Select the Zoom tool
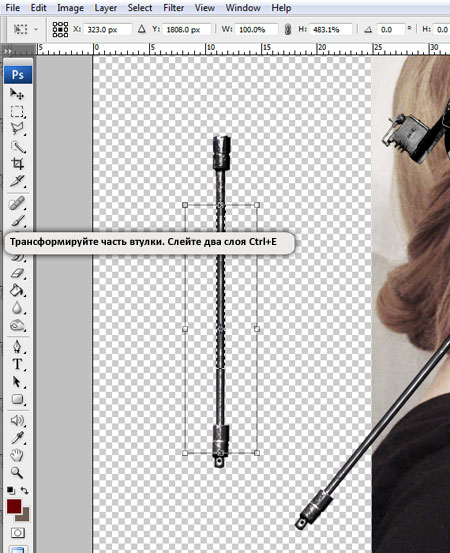 click(x=17, y=473)
